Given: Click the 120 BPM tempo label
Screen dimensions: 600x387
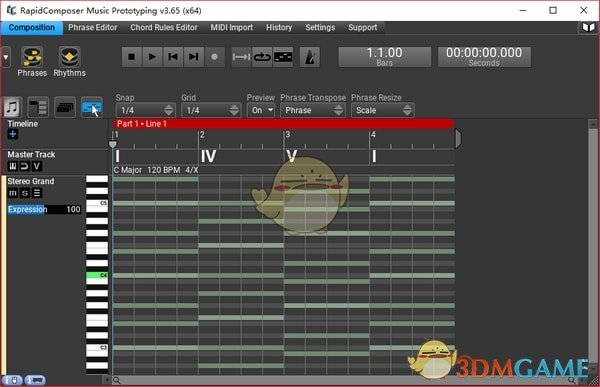Looking at the screenshot, I should pyautogui.click(x=163, y=170).
